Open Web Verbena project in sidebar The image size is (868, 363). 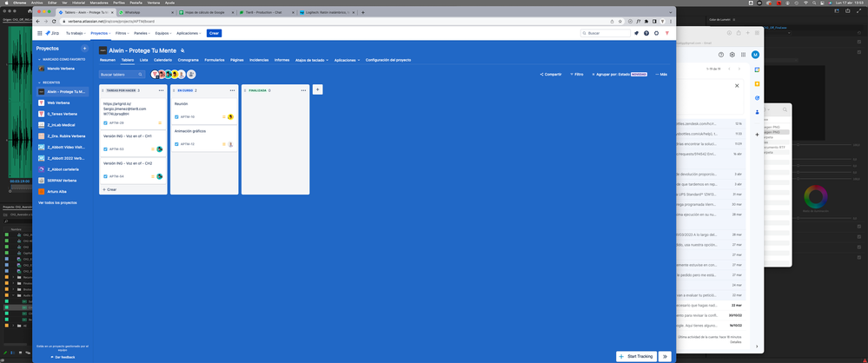[x=63, y=102]
